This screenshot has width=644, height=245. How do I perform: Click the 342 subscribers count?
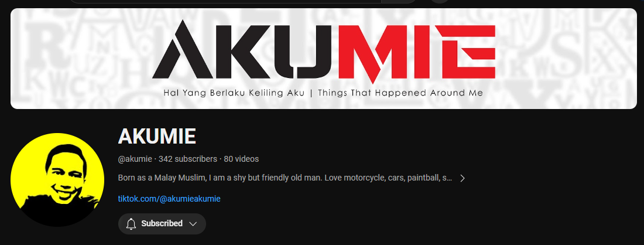click(188, 159)
